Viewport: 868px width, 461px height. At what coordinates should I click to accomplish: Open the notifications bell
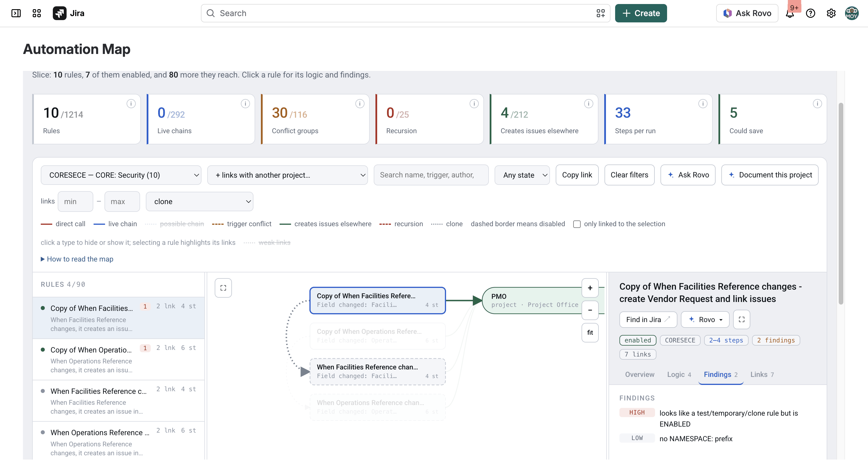[x=790, y=13]
